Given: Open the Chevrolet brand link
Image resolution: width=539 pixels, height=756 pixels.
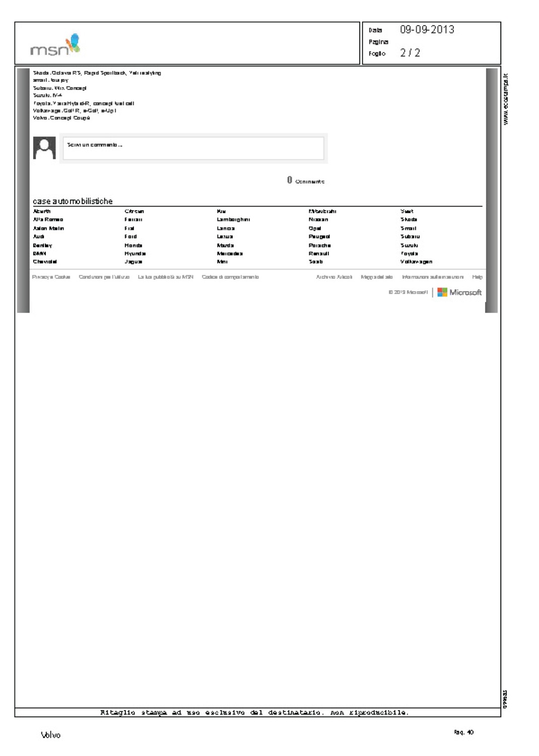Looking at the screenshot, I should pos(45,262).
